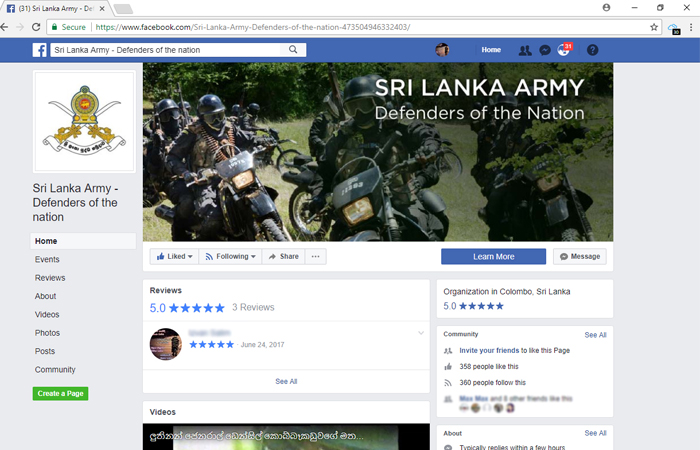Click the Learn More button
Screen dimensions: 700x450
pyautogui.click(x=493, y=257)
